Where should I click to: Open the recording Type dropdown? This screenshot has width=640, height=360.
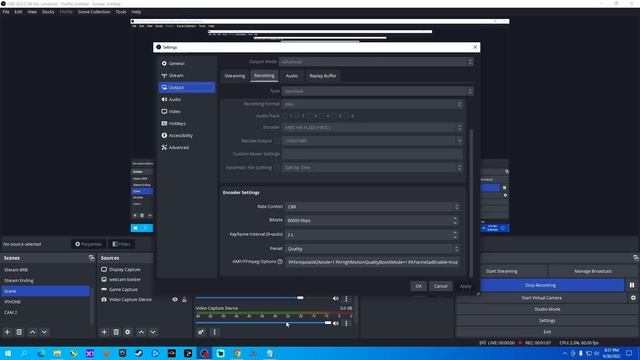click(378, 91)
